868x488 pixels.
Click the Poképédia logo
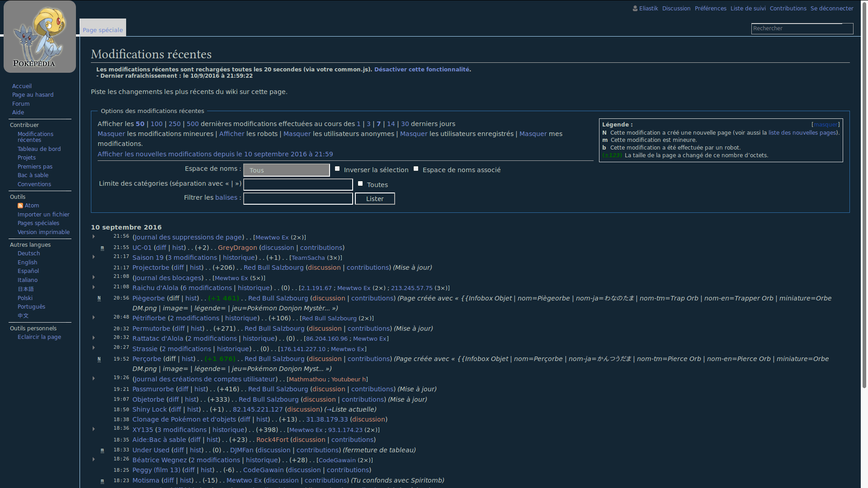point(40,37)
